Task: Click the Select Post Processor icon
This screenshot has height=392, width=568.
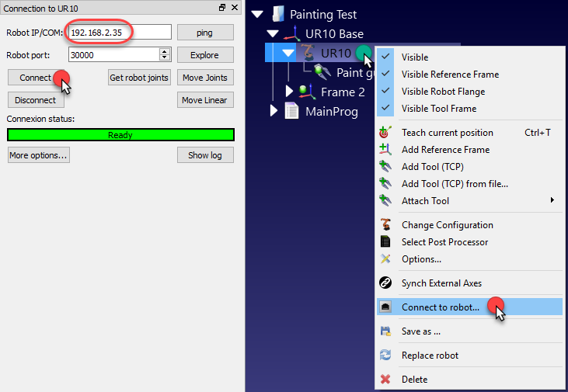Action: (x=385, y=242)
